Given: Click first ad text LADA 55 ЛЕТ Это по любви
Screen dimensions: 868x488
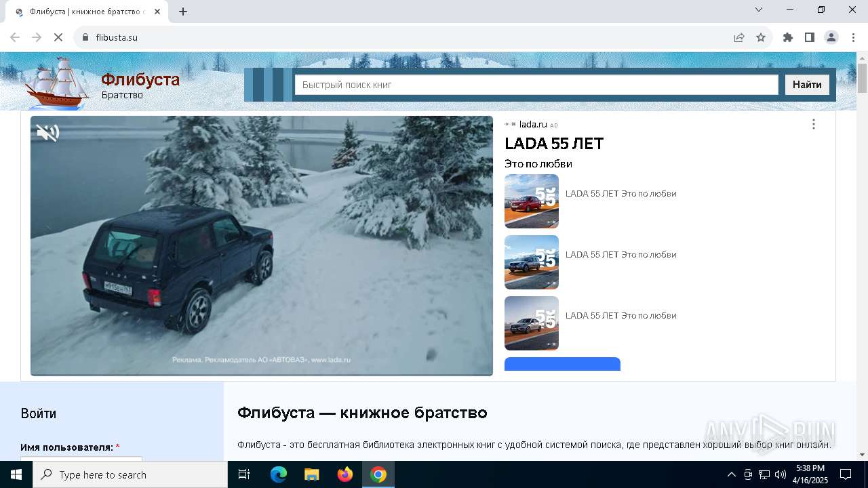Looking at the screenshot, I should click(x=621, y=194).
